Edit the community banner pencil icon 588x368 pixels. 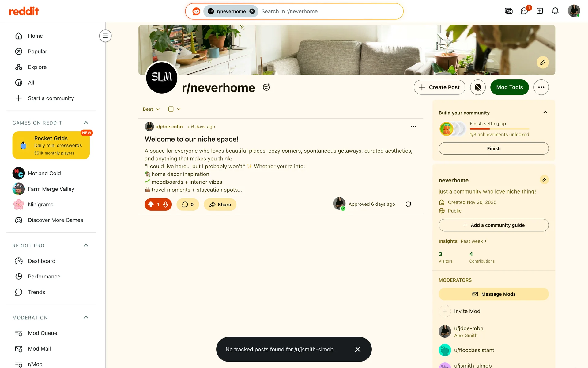tap(543, 62)
